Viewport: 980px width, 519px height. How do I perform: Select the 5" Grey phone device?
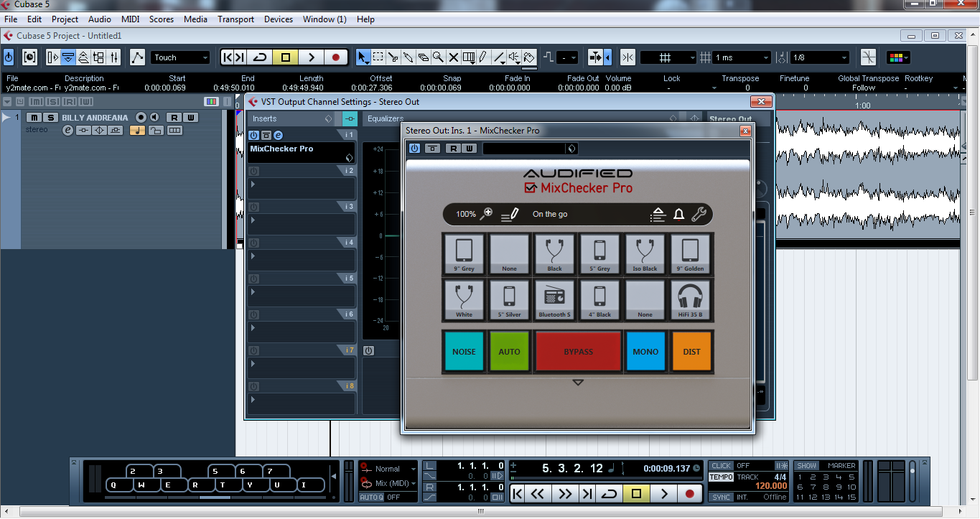coord(599,254)
